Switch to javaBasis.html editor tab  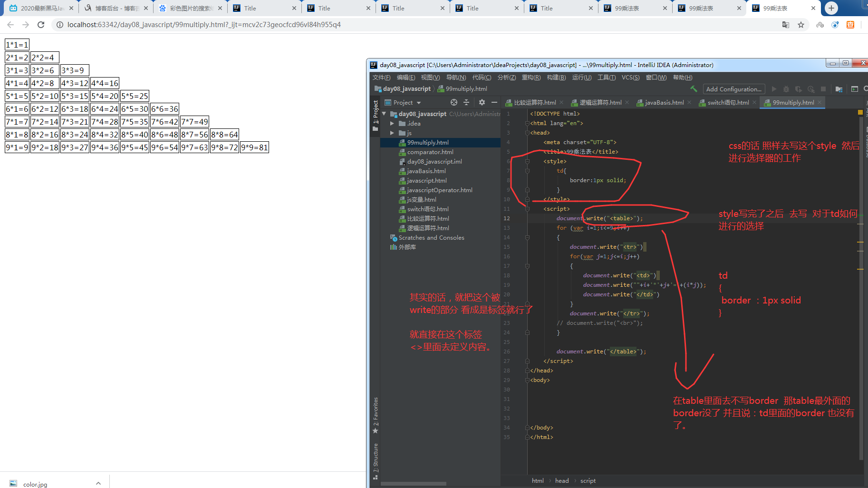[664, 102]
